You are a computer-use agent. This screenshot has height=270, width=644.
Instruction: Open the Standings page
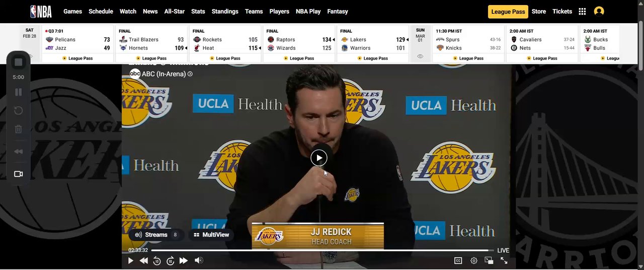[x=225, y=12]
